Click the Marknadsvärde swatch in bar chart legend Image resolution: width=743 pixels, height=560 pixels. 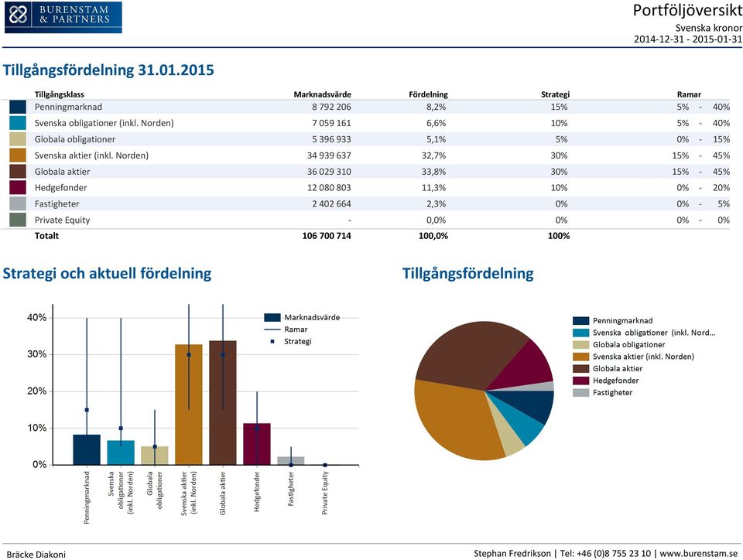(272, 317)
